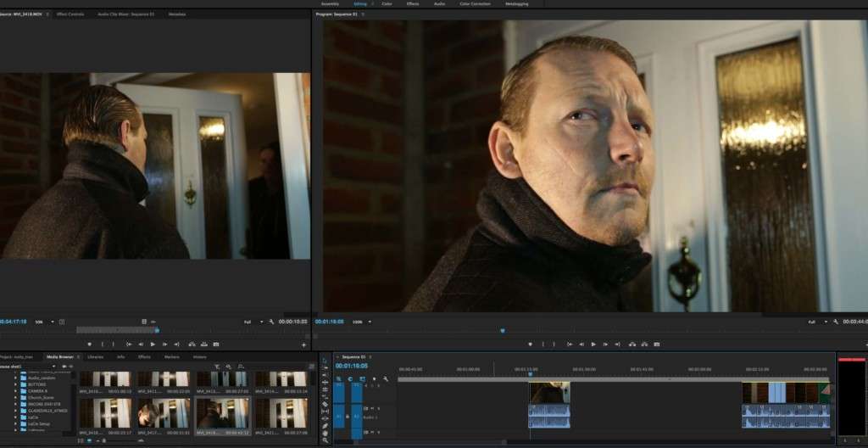
Task: Open Source playback resolution Full dropdown
Action: [x=254, y=322]
